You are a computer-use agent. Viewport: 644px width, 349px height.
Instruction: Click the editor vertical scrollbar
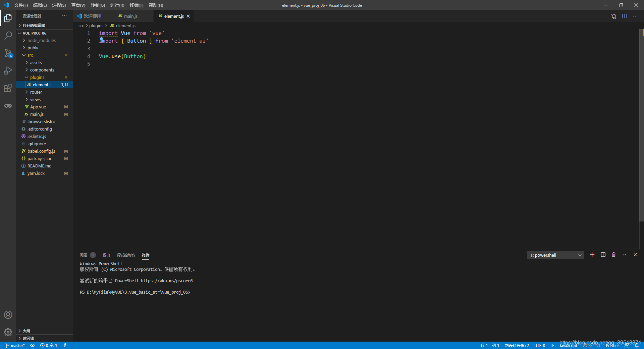[642, 125]
